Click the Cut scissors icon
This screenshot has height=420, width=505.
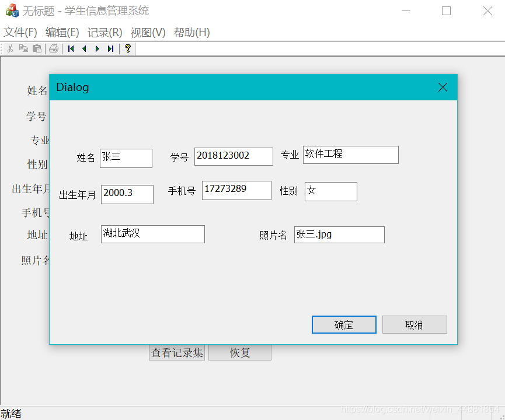(x=10, y=48)
